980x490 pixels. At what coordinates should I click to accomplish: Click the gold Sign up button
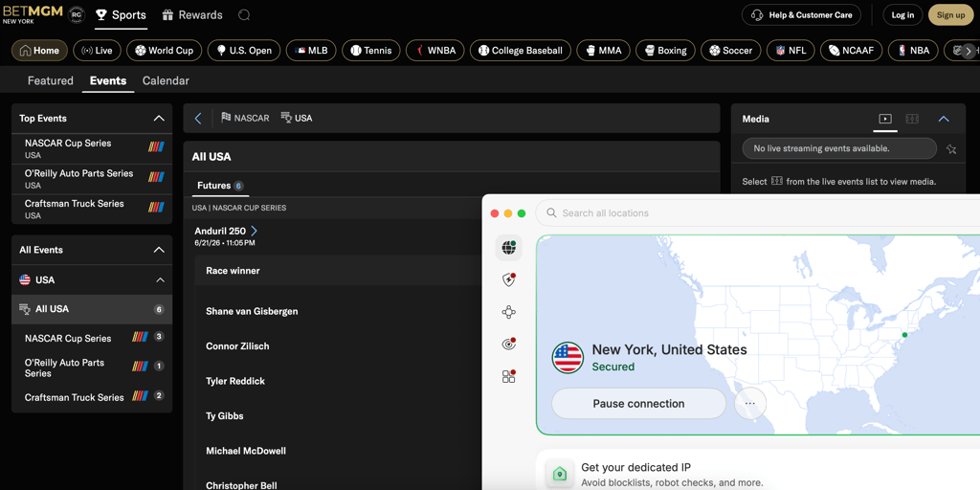950,15
